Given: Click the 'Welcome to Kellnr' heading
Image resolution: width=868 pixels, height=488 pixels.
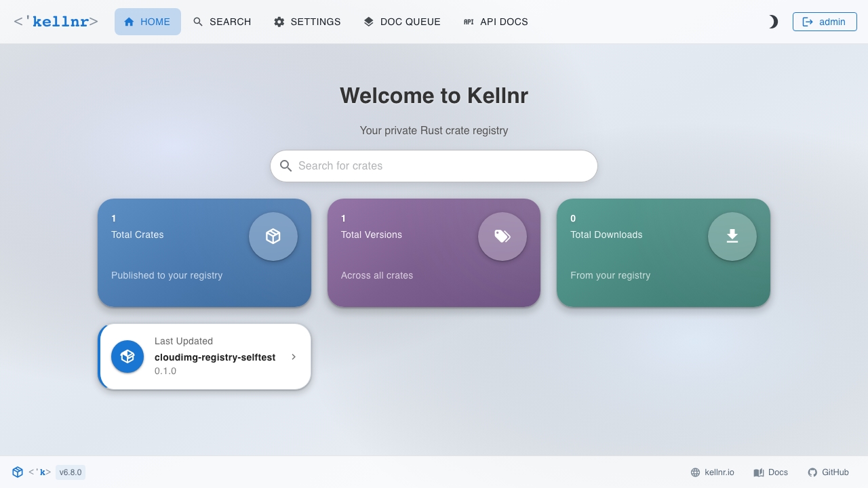Looking at the screenshot, I should (434, 96).
